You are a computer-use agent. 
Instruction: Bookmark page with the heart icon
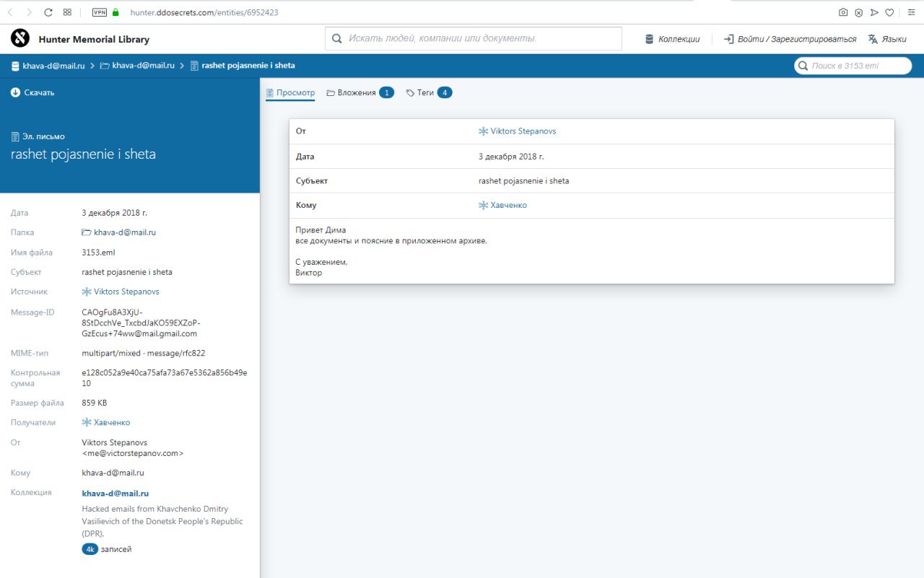889,12
